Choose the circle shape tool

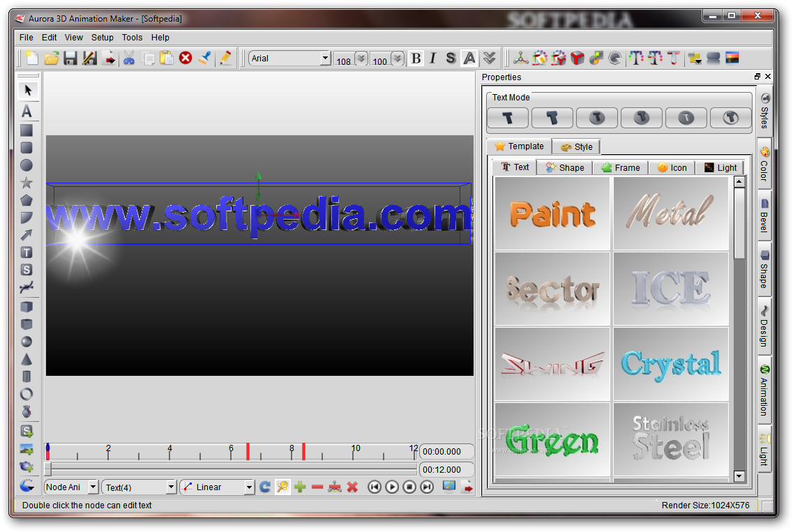(x=27, y=165)
